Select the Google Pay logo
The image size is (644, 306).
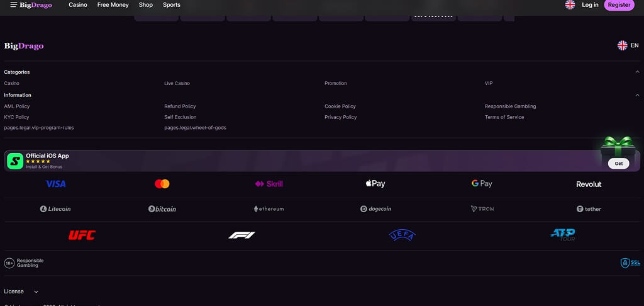click(x=482, y=184)
